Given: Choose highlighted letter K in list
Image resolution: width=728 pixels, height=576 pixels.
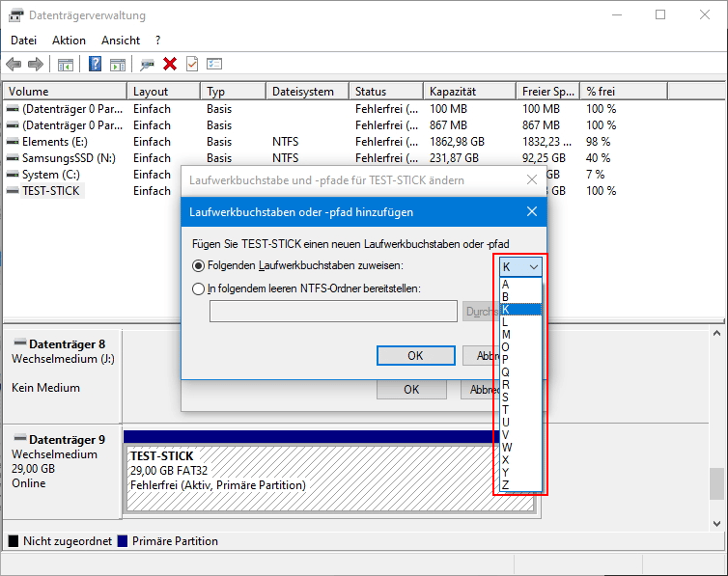Looking at the screenshot, I should tap(520, 310).
